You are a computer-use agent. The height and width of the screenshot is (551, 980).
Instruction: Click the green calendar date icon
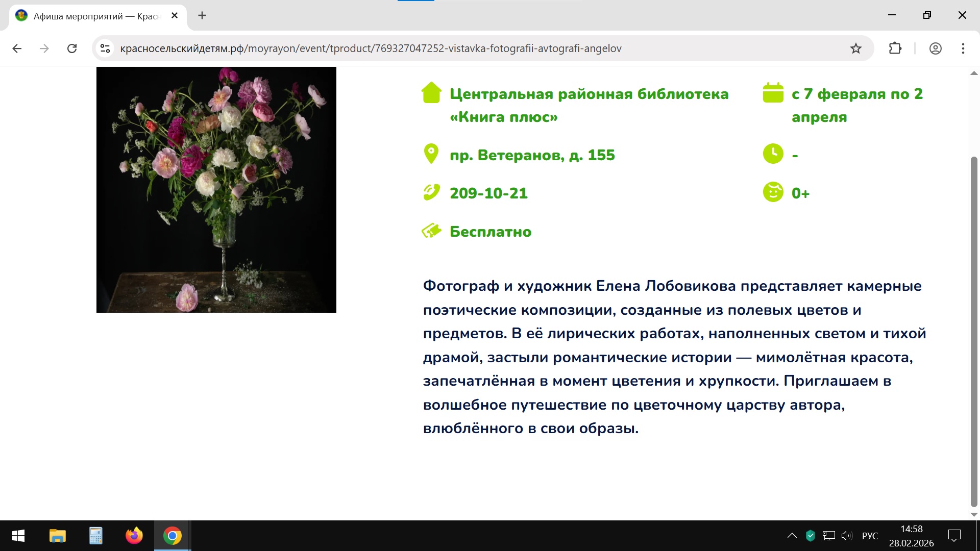[x=773, y=93]
